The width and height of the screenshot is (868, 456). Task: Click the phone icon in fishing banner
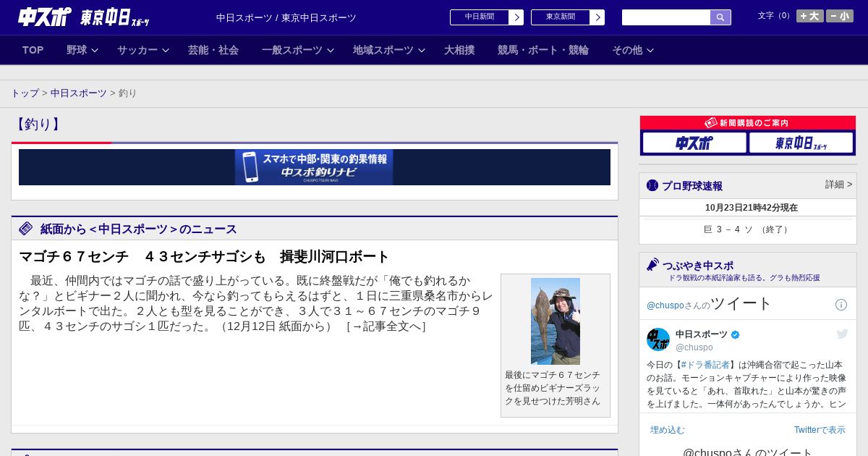tap(250, 167)
